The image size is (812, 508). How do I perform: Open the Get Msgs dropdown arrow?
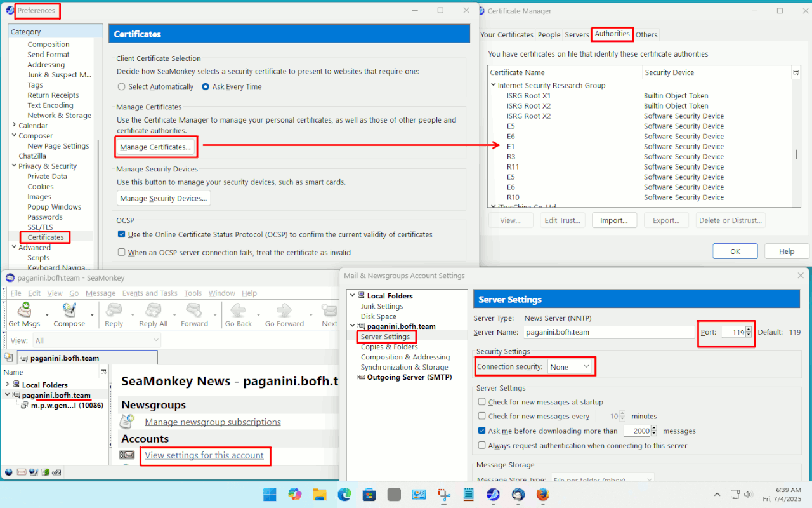[48, 314]
